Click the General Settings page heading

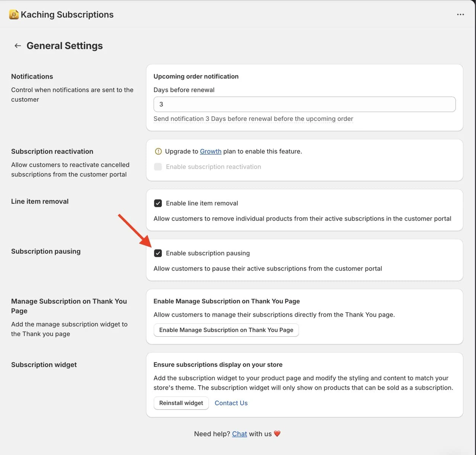[x=65, y=46]
